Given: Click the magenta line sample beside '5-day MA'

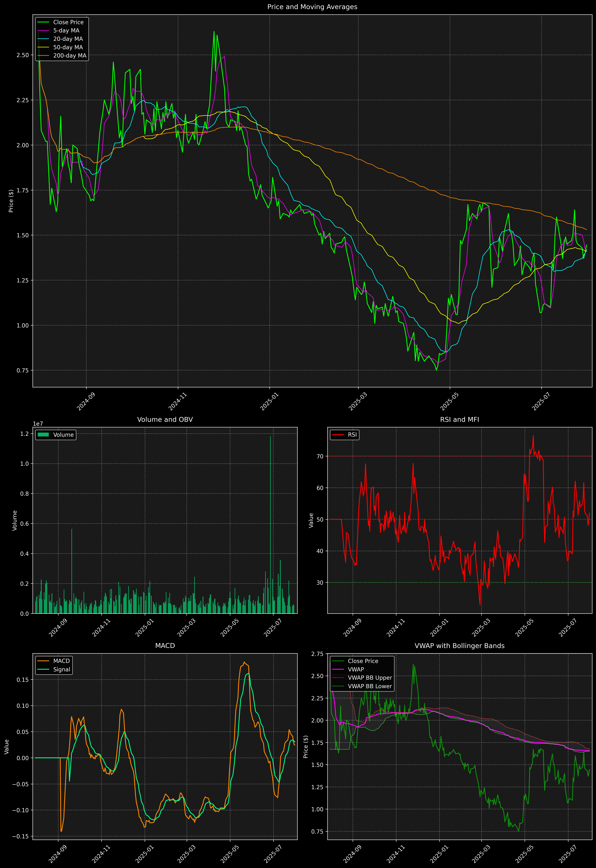Looking at the screenshot, I should point(43,31).
